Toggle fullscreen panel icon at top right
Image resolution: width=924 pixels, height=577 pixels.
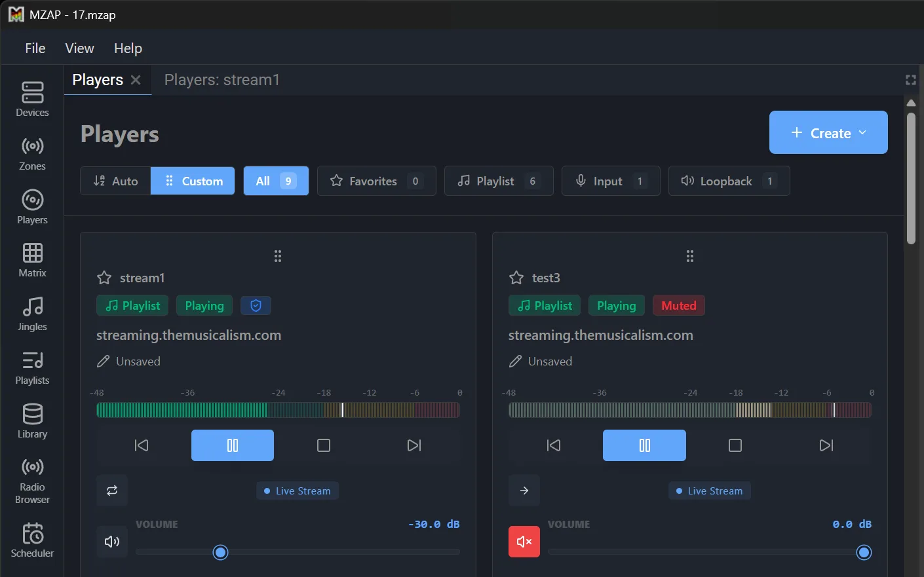911,80
